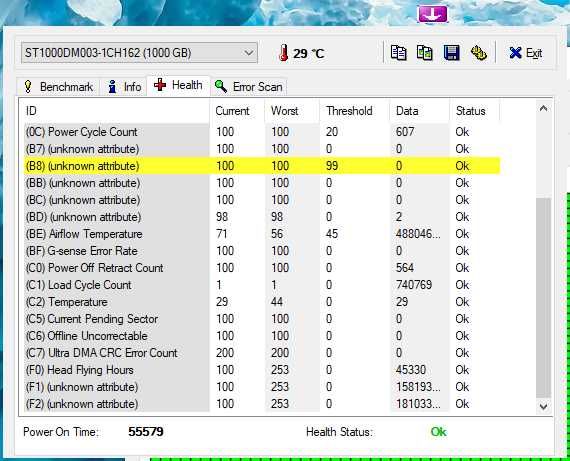Select the (BF) G-sense Error Rate row
Image resolution: width=570 pixels, height=461 pixels.
coord(262,251)
